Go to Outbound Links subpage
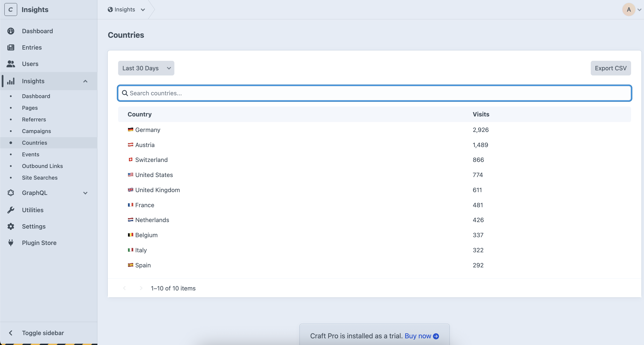Image resolution: width=644 pixels, height=345 pixels. pos(42,166)
